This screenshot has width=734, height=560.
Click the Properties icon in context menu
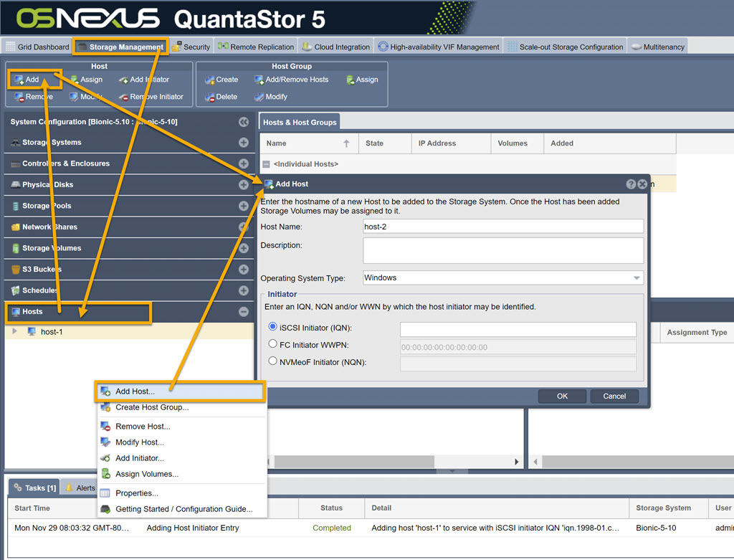coord(105,493)
